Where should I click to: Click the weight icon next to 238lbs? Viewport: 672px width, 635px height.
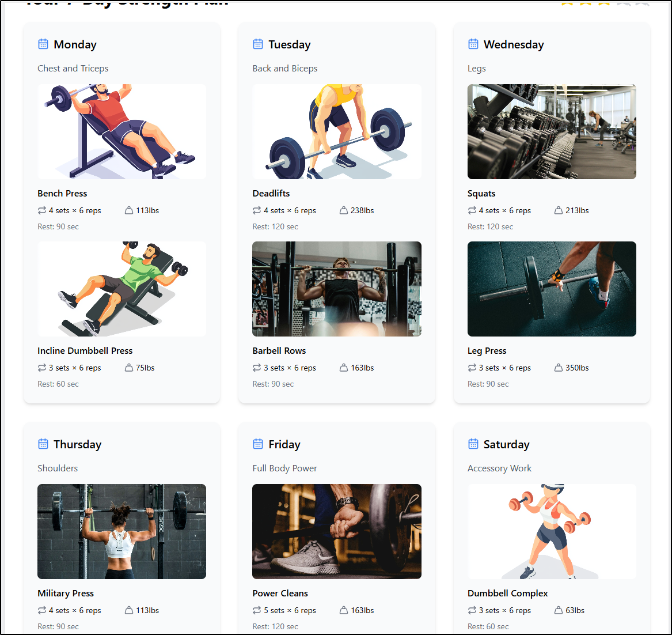(343, 210)
